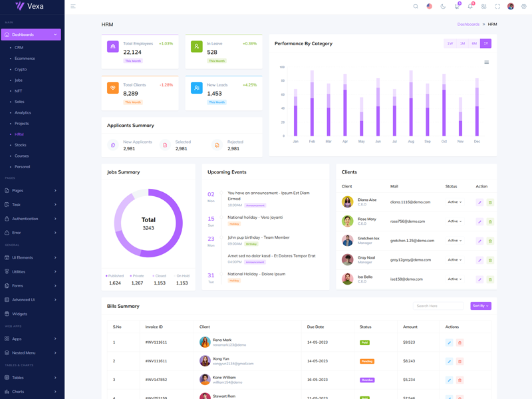Toggle the sidebar with the hamburger icon

point(73,7)
